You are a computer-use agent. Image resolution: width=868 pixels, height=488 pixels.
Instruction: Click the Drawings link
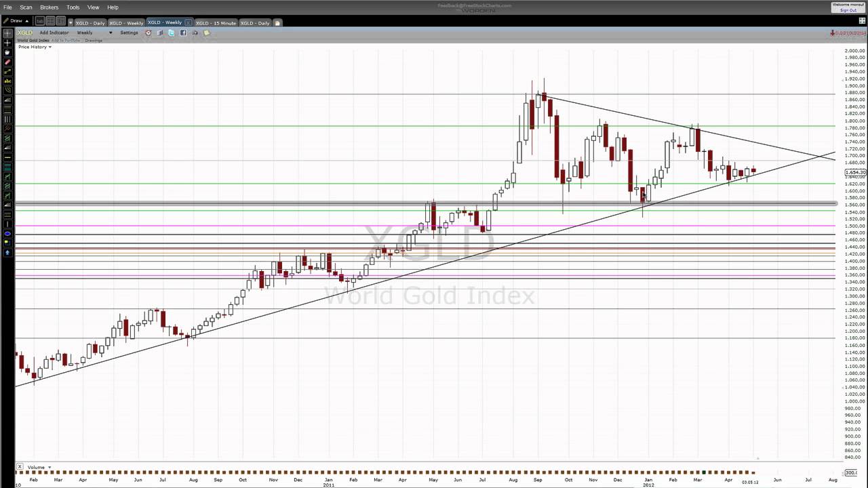pyautogui.click(x=94, y=41)
